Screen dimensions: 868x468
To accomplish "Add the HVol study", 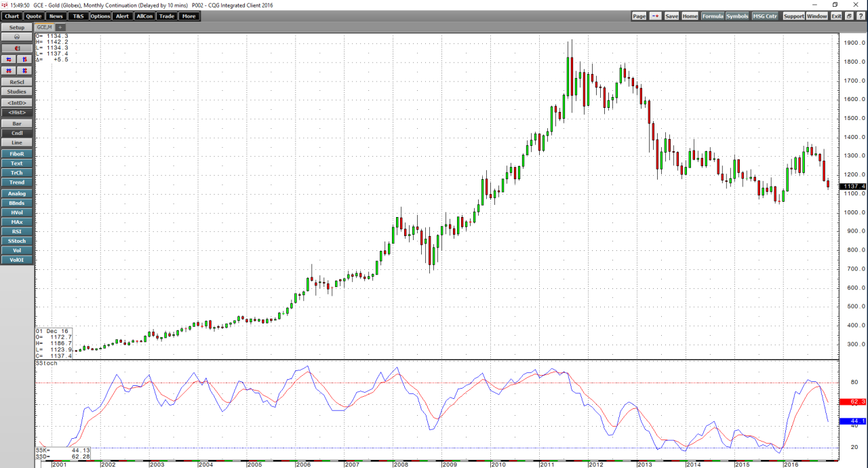I will (x=17, y=212).
